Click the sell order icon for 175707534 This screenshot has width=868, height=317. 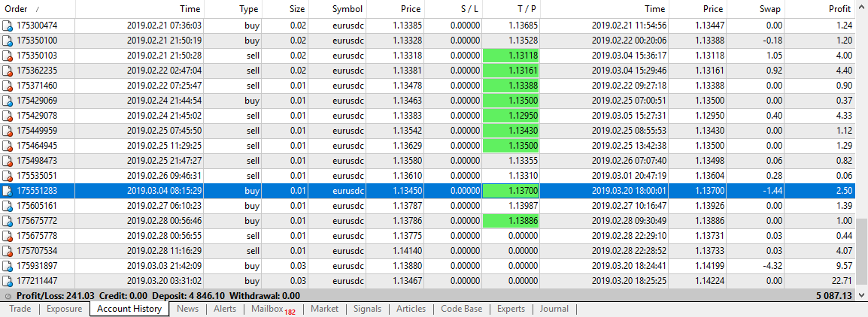[8, 250]
